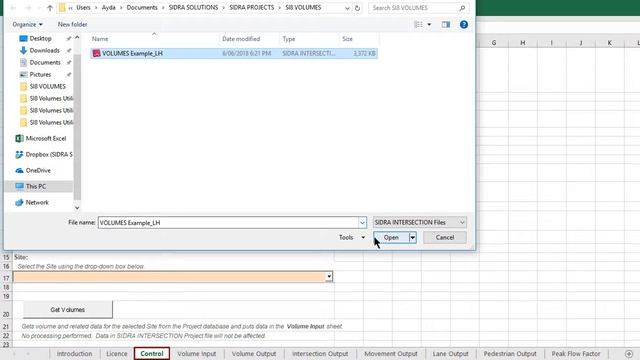Image resolution: width=640 pixels, height=360 pixels.
Task: Switch to Introduction sheet tab
Action: pyautogui.click(x=74, y=354)
